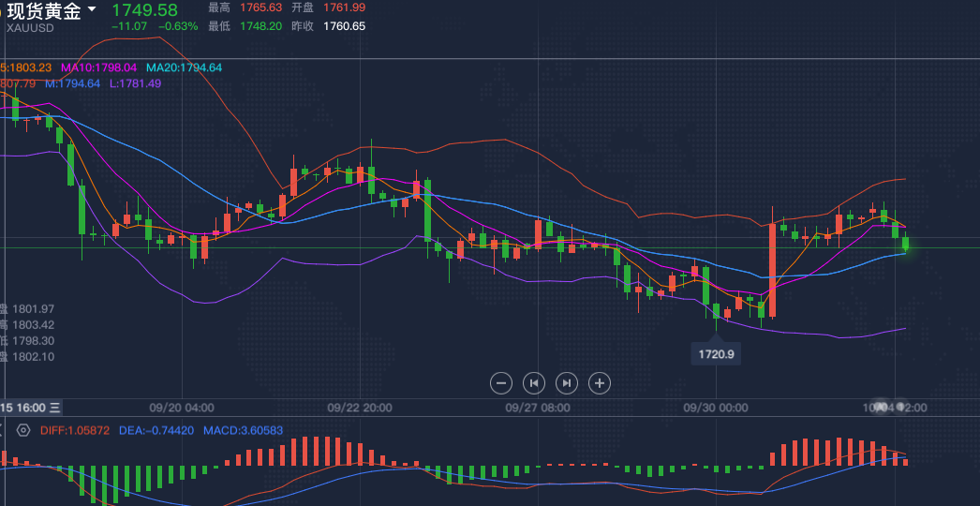Expand the 现货黄金 symbol dropdown arrow
The image size is (980, 506).
(91, 10)
